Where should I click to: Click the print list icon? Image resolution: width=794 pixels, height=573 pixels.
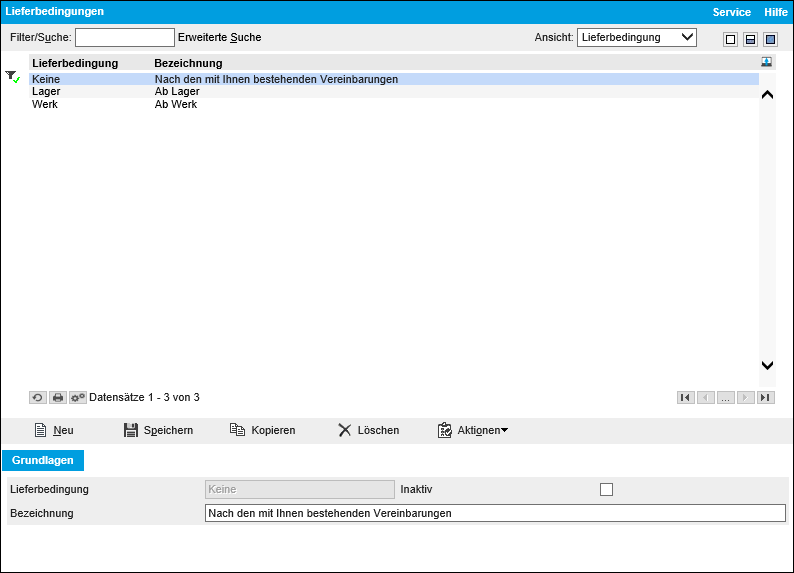(58, 397)
